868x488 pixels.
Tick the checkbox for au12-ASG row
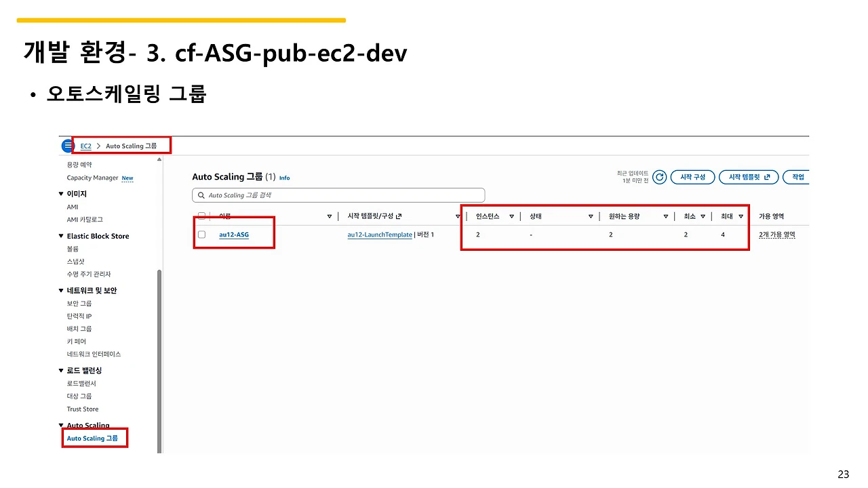point(201,235)
